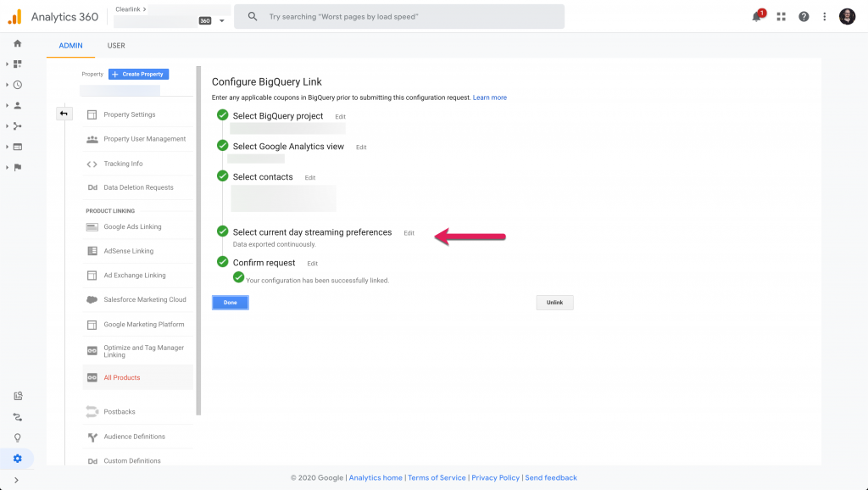This screenshot has height=490, width=868.
Task: Click the Create Property button
Action: click(x=138, y=75)
